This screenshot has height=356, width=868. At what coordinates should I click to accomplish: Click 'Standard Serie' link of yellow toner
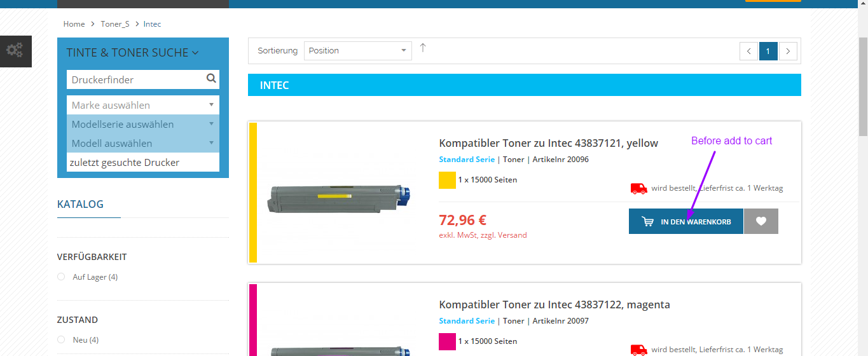click(x=467, y=160)
